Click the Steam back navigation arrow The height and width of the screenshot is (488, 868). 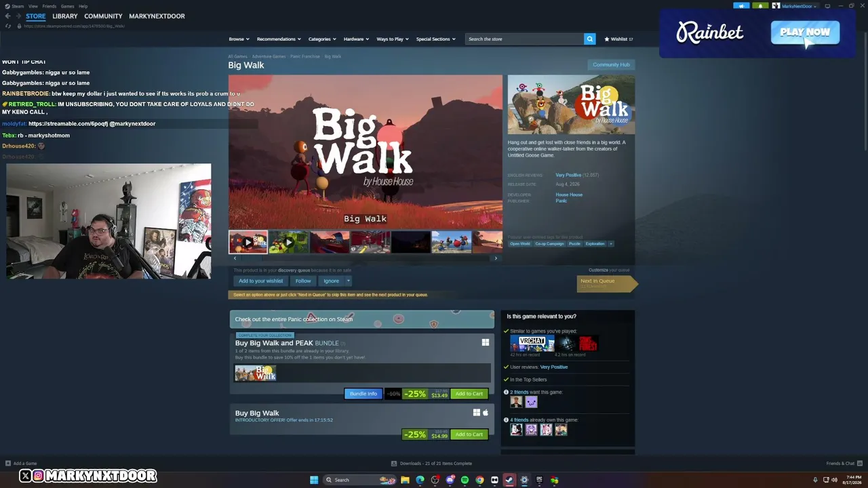(x=8, y=16)
